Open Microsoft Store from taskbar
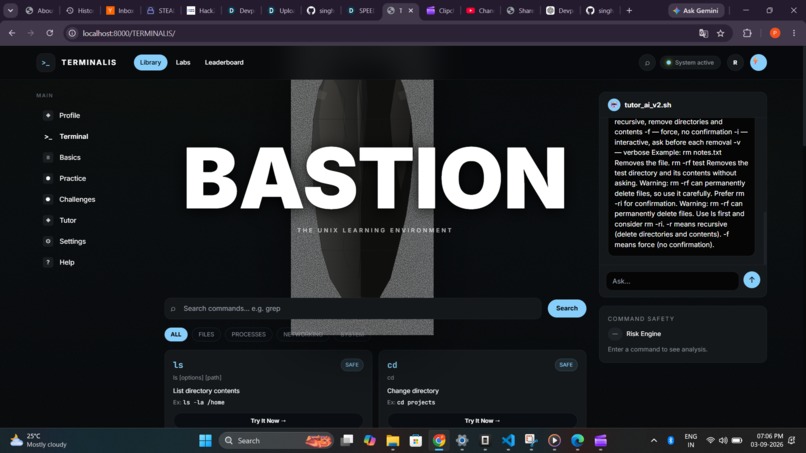The image size is (806, 453). pos(415,441)
